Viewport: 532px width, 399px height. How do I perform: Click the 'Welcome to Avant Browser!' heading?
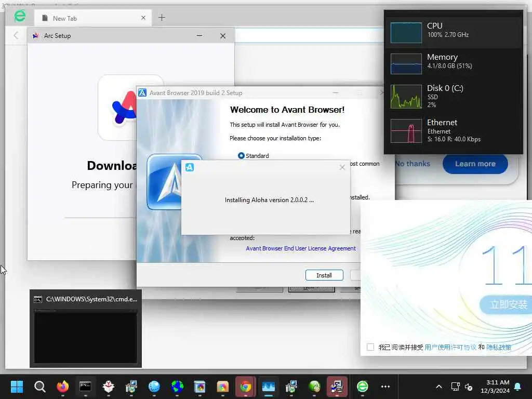coord(287,110)
